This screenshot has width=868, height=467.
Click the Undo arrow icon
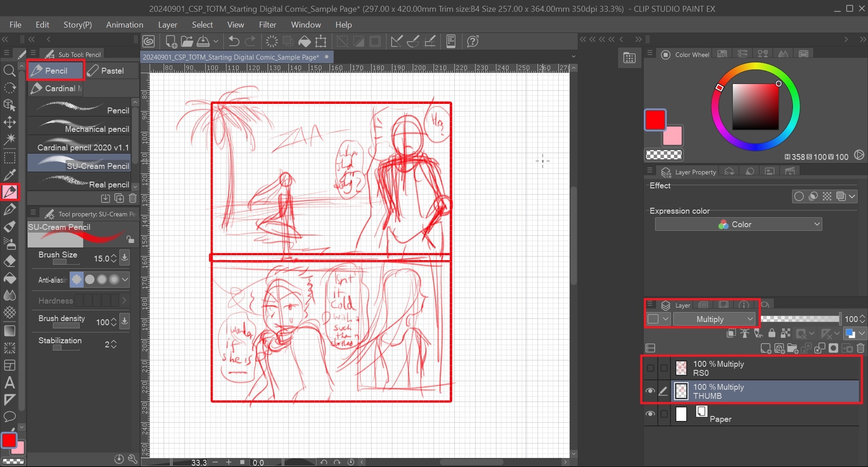(234, 42)
